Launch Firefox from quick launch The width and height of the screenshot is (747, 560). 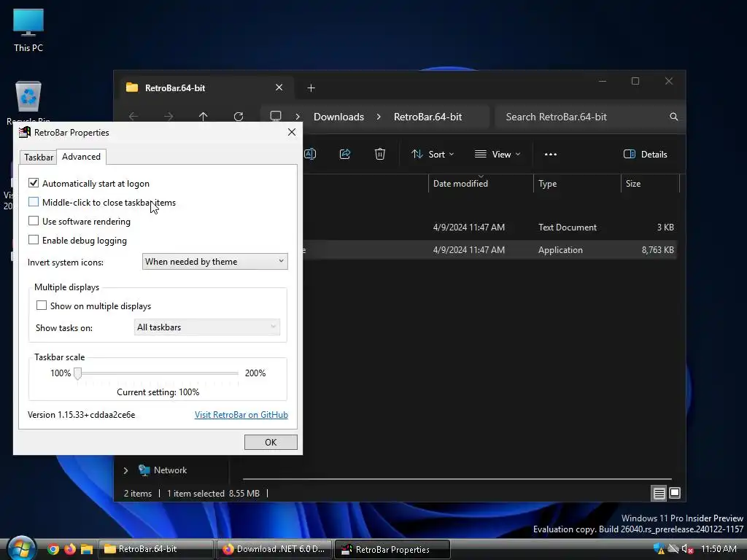69,549
